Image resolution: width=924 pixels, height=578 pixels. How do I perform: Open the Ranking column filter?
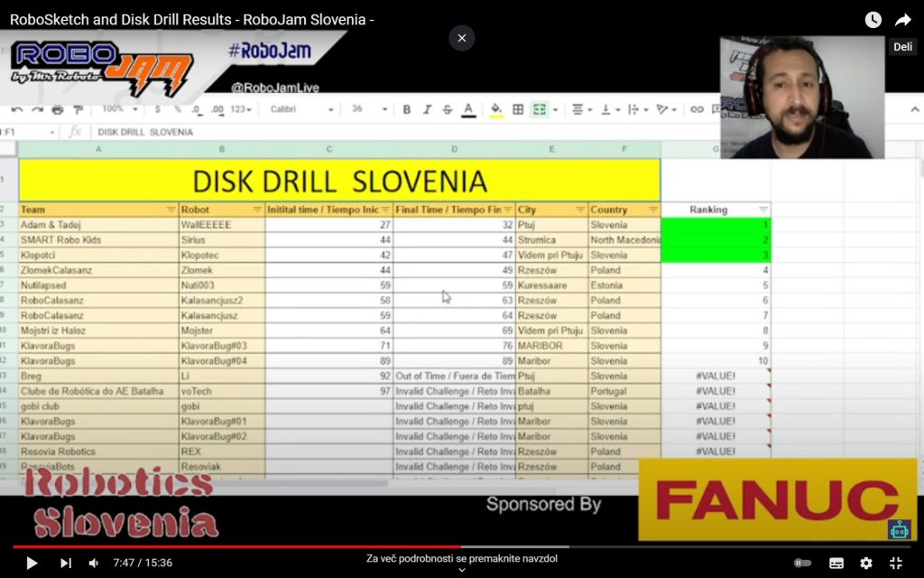763,210
